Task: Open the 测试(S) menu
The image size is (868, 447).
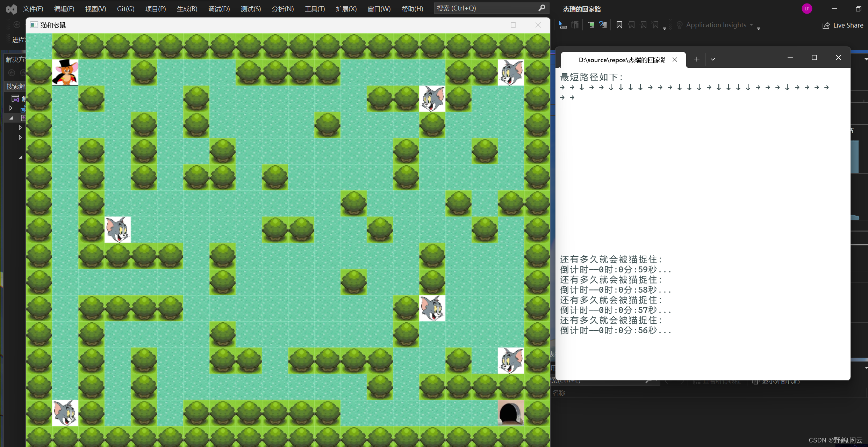Action: pos(251,9)
